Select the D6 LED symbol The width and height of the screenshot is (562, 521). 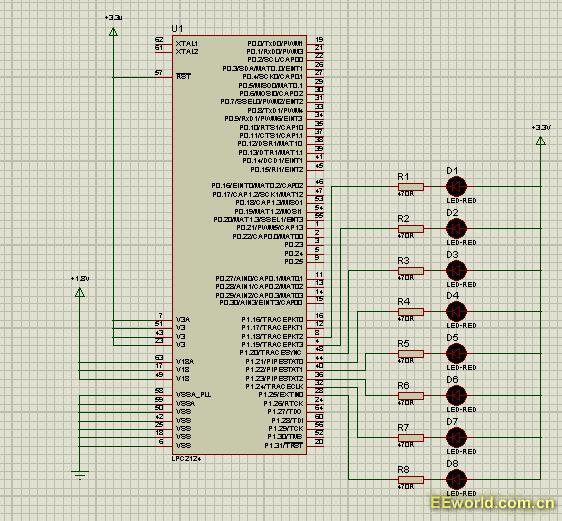point(456,395)
